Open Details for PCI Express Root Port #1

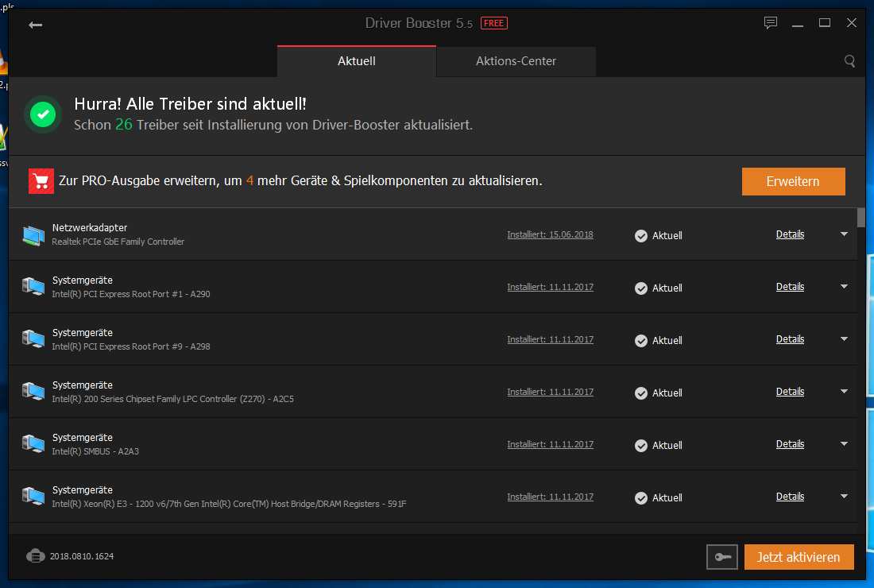click(x=790, y=287)
